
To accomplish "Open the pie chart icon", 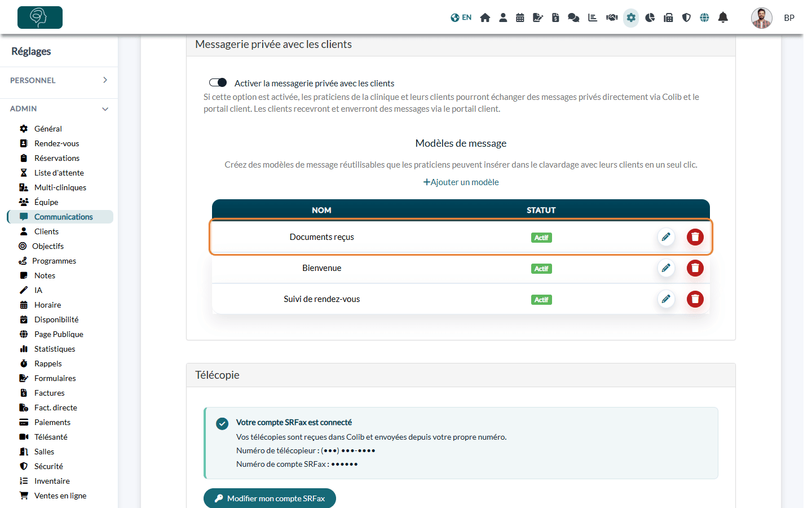I will [x=650, y=17].
